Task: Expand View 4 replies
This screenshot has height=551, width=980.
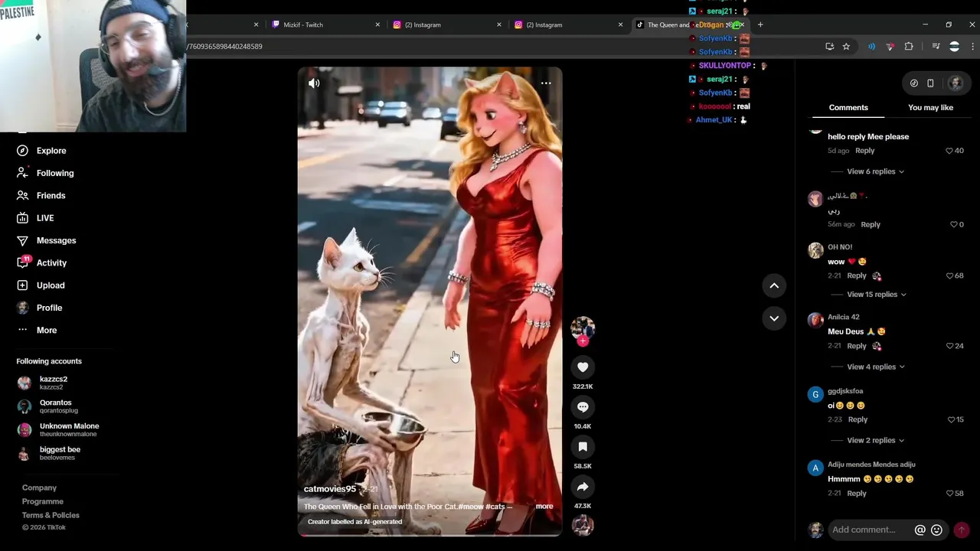Action: (x=875, y=367)
